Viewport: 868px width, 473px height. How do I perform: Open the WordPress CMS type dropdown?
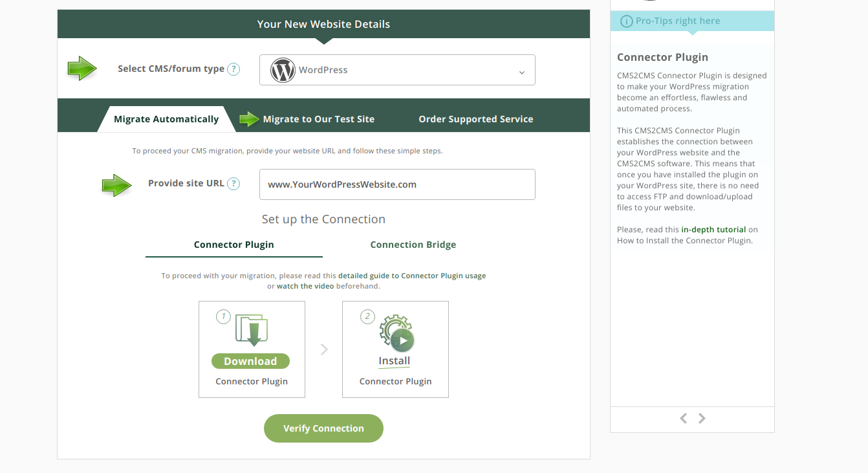coord(397,70)
